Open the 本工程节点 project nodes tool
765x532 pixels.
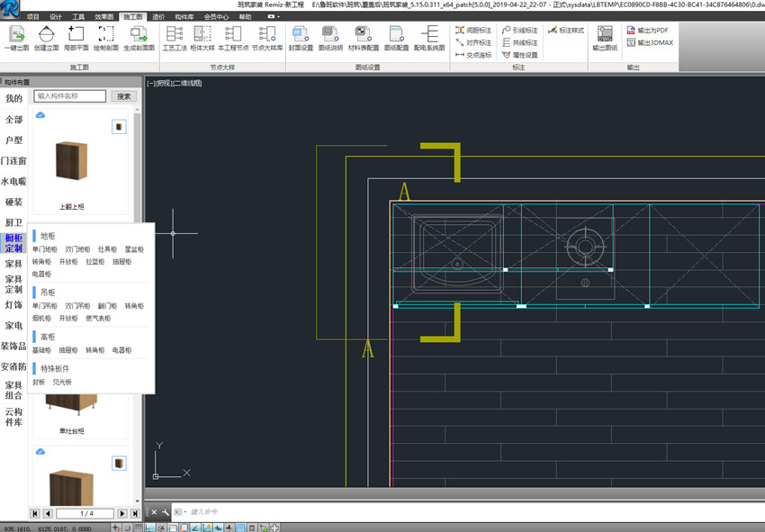[233, 38]
